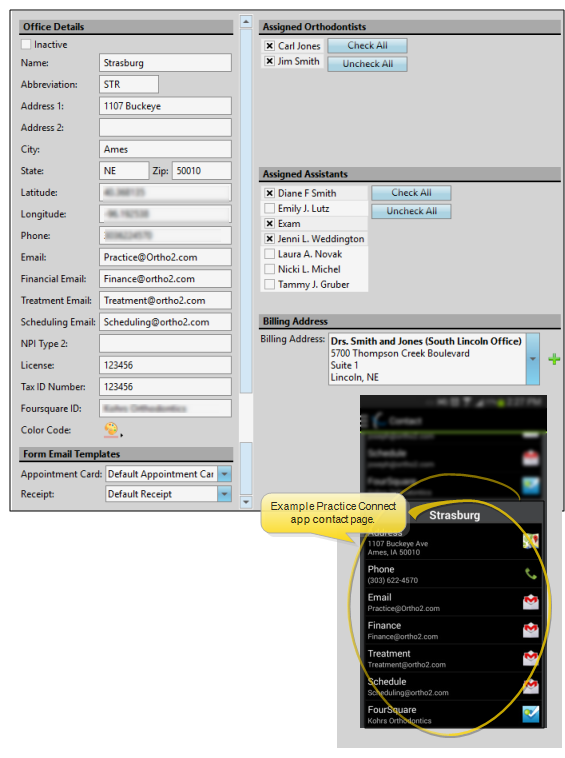Image resolution: width=565 pixels, height=758 pixels.
Task: Tap the mail icon beside Practice@Ortho2.com
Action: coord(531,602)
